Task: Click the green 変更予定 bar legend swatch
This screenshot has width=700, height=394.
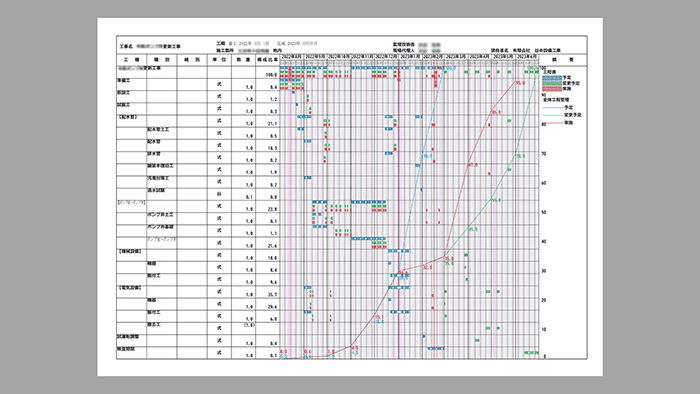Action: [552, 83]
